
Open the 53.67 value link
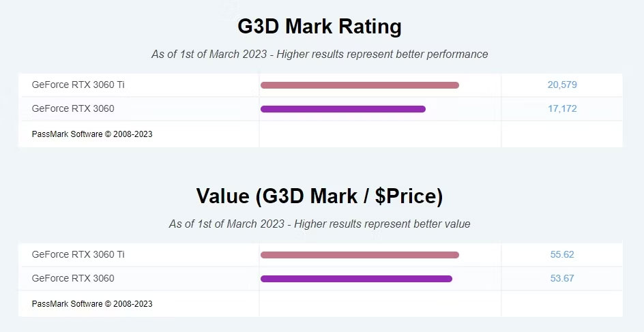coord(562,278)
